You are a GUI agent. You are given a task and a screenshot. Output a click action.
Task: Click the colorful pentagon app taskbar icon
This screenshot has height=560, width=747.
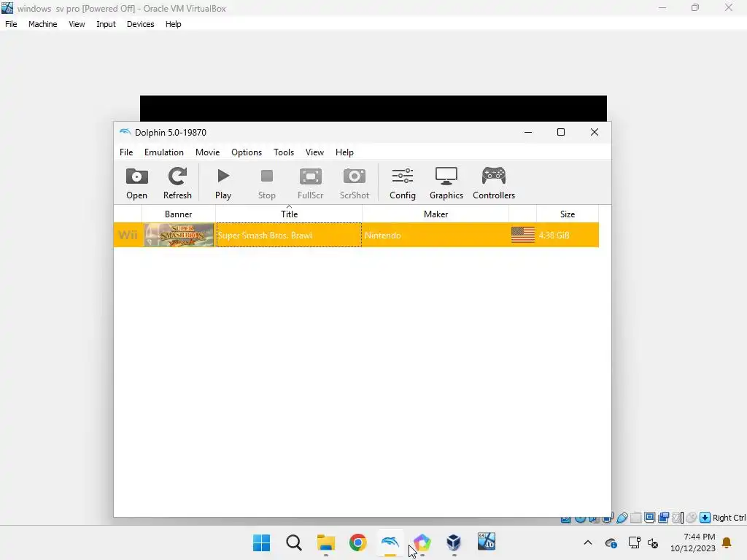click(x=422, y=542)
